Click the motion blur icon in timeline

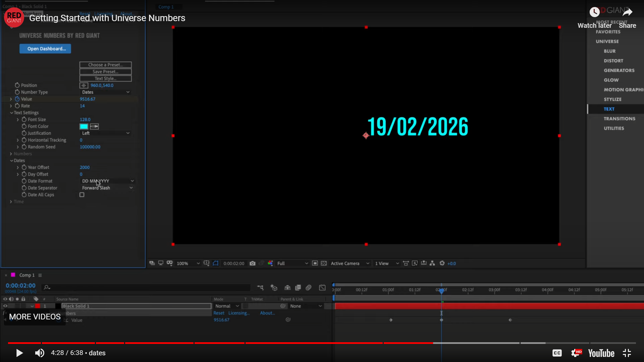pos(309,288)
